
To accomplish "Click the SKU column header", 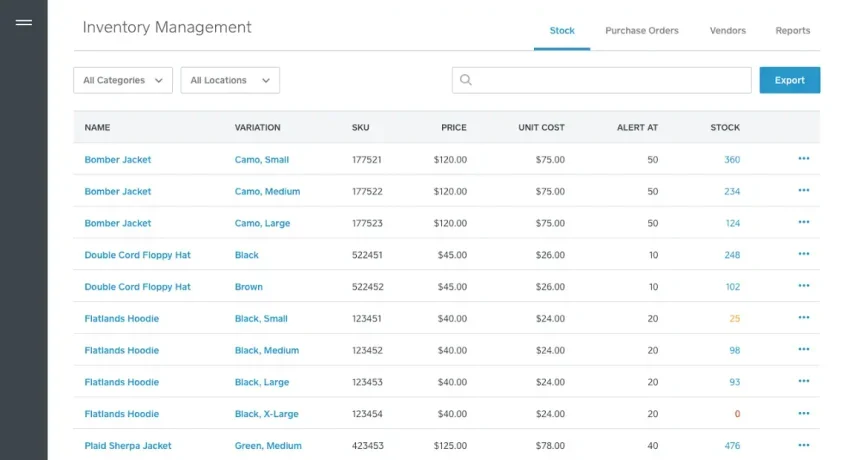I will tap(360, 127).
